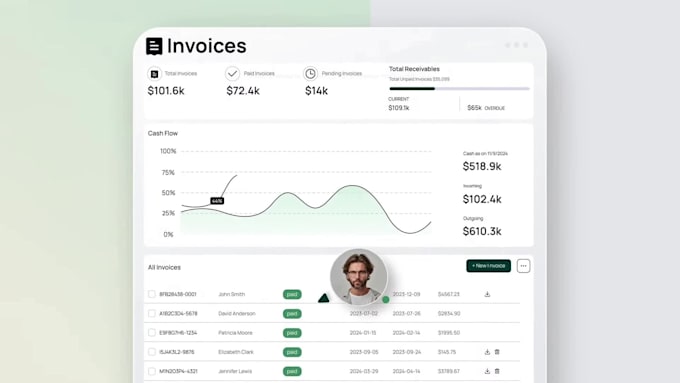This screenshot has width=680, height=383.
Task: Click the $610.3k outgoing value
Action: (x=482, y=231)
